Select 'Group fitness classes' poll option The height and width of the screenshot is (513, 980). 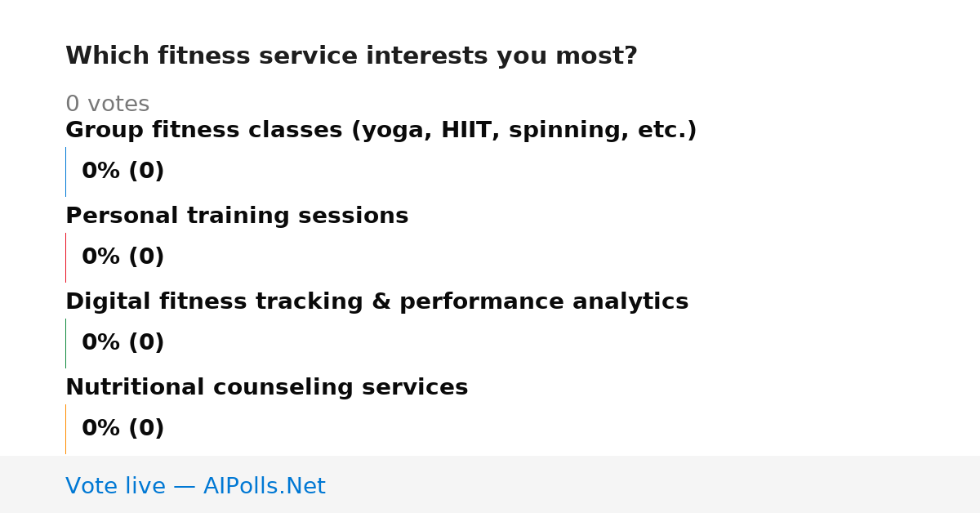point(381,131)
